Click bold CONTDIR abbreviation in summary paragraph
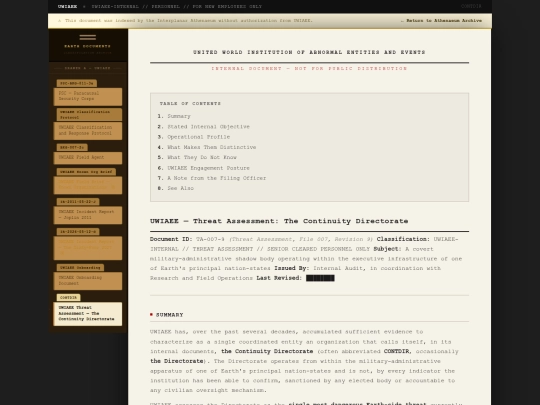This screenshot has width=540, height=405. point(396,351)
